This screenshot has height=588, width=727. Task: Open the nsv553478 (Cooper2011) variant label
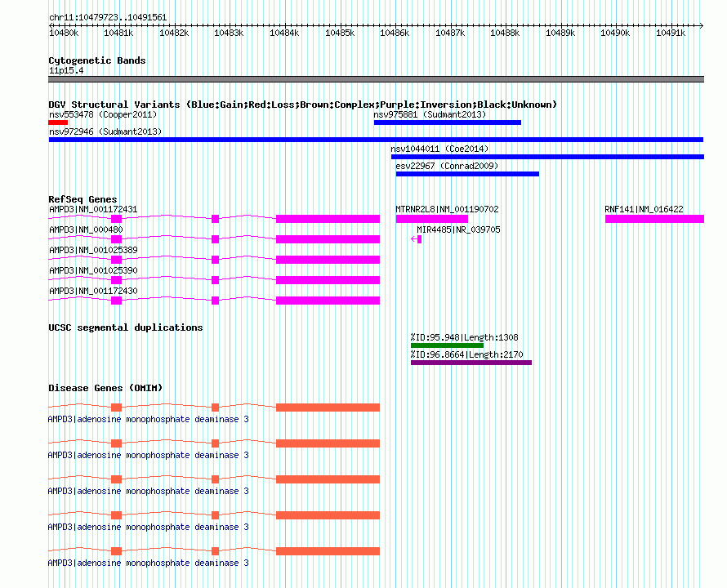pos(103,114)
